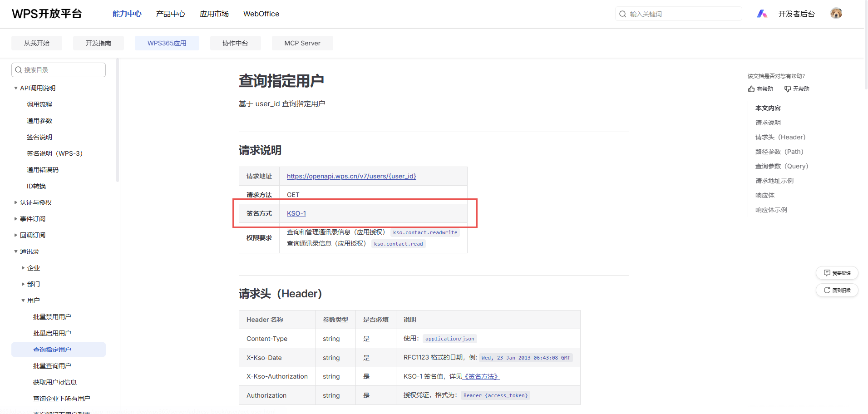This screenshot has height=414, width=868.
Task: Click the 回到旧版 refresh button
Action: coord(837,290)
